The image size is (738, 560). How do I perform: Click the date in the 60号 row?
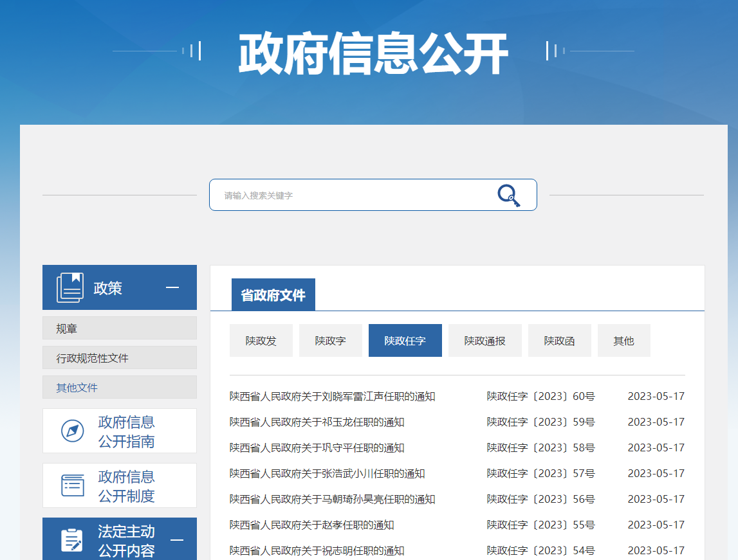coord(656,397)
